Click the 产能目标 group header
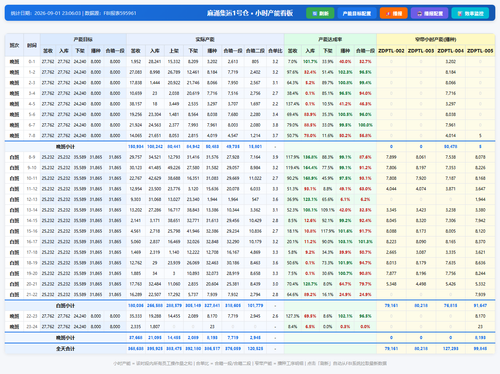This screenshot has height=374, width=500. [83, 39]
